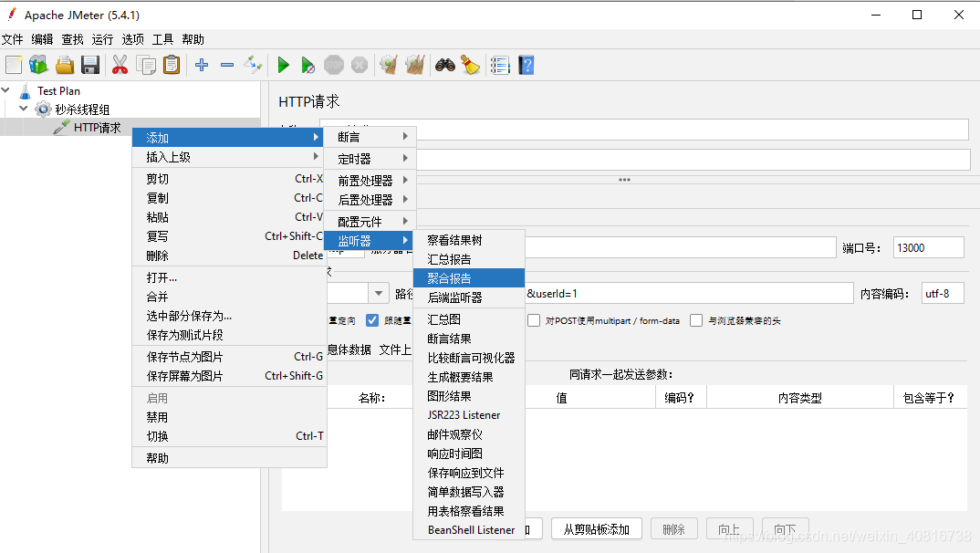Click 禁用 in the context menu
Image resolution: width=980 pixels, height=553 pixels.
(x=229, y=417)
